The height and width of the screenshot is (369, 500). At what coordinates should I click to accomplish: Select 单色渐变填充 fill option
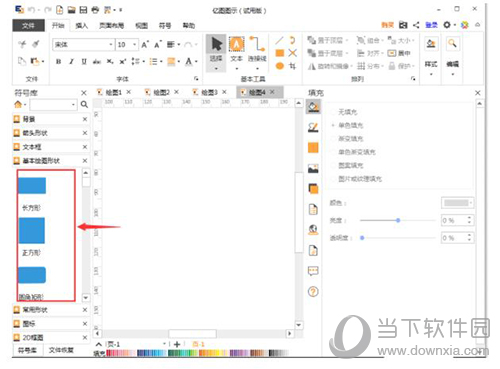357,152
